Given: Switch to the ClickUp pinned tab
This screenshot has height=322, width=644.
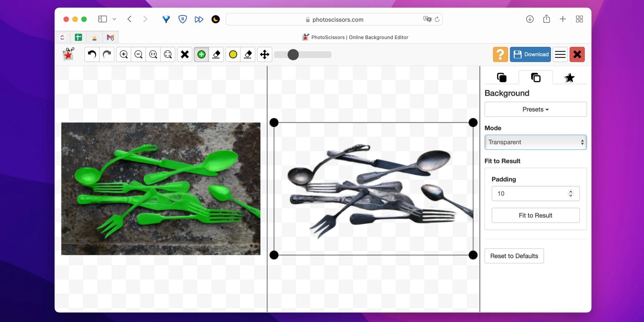Looking at the screenshot, I should (62, 37).
